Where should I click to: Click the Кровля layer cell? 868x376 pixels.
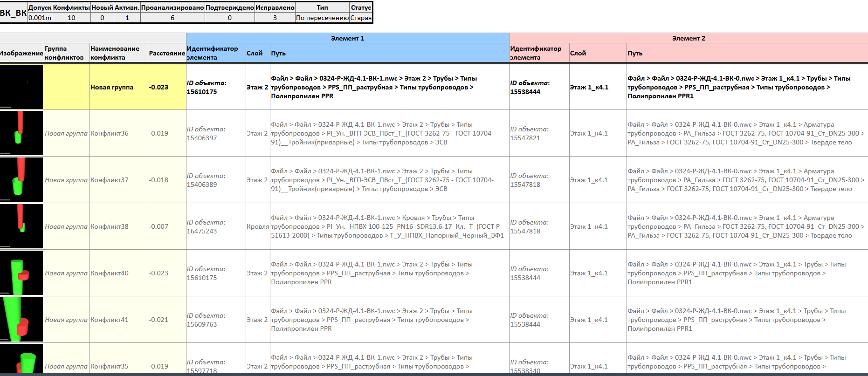click(258, 226)
